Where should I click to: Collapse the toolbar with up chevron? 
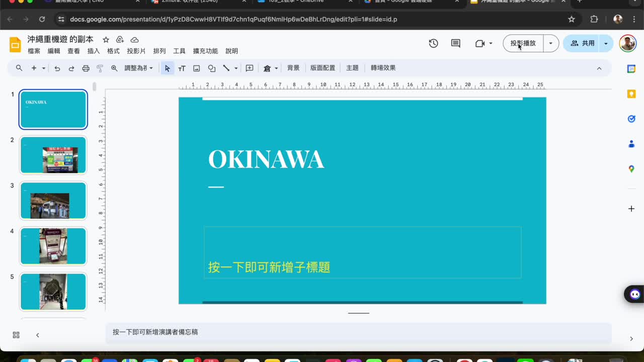pyautogui.click(x=599, y=68)
